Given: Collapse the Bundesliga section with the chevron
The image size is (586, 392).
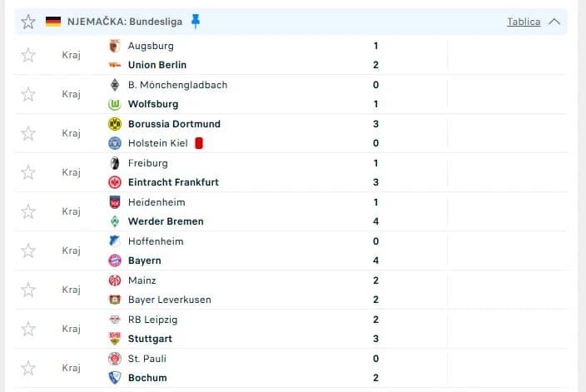Looking at the screenshot, I should coord(554,22).
